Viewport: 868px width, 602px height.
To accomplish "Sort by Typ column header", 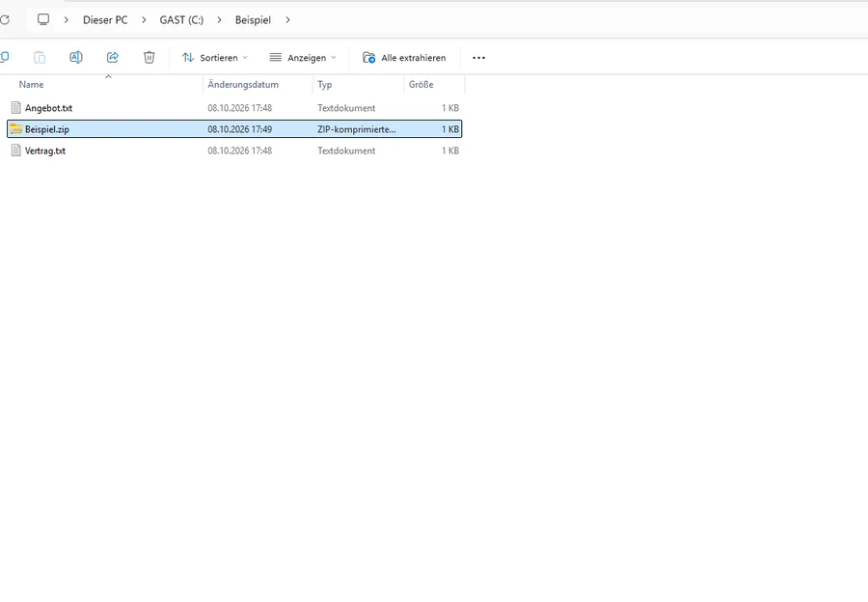I will click(324, 85).
